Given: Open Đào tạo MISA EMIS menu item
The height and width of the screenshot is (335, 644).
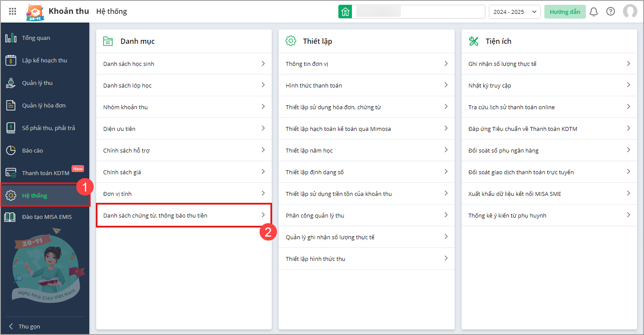Looking at the screenshot, I should coord(47,217).
